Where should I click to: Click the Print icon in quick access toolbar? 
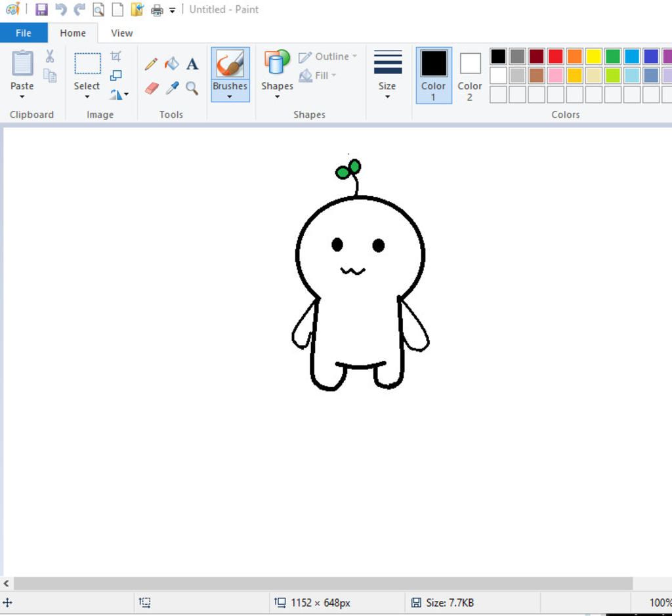click(x=157, y=10)
